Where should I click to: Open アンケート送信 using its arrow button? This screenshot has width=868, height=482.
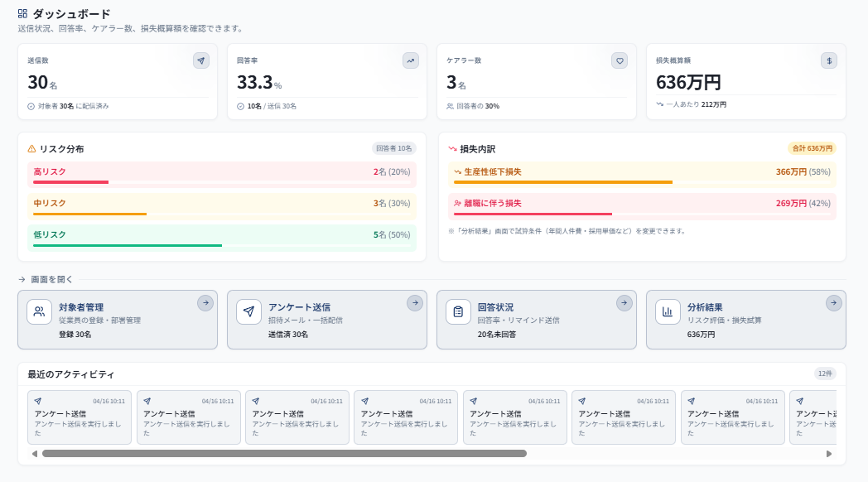[x=415, y=303]
